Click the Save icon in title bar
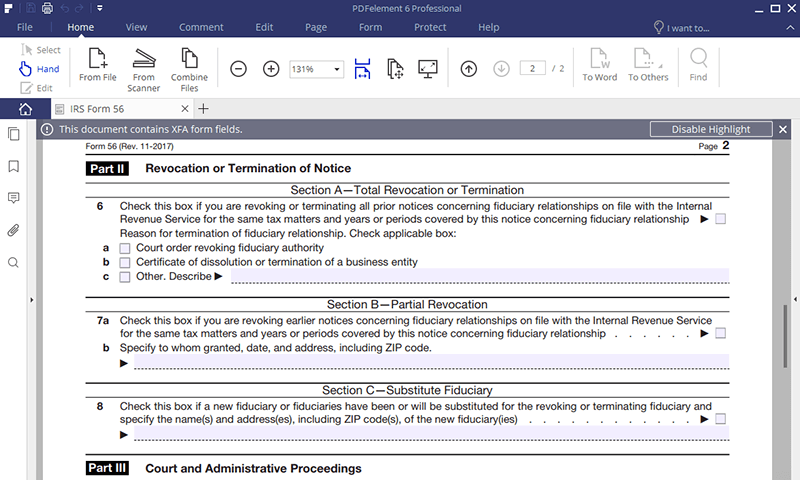The height and width of the screenshot is (480, 800). click(31, 8)
